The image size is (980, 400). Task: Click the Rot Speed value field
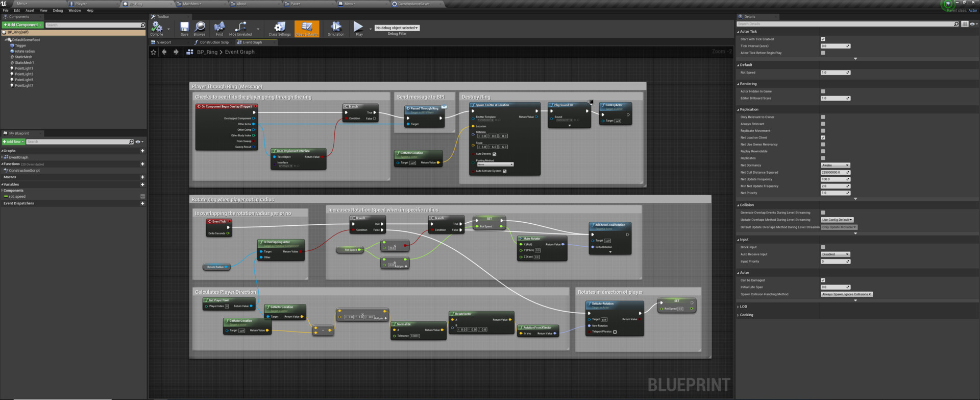(835, 73)
